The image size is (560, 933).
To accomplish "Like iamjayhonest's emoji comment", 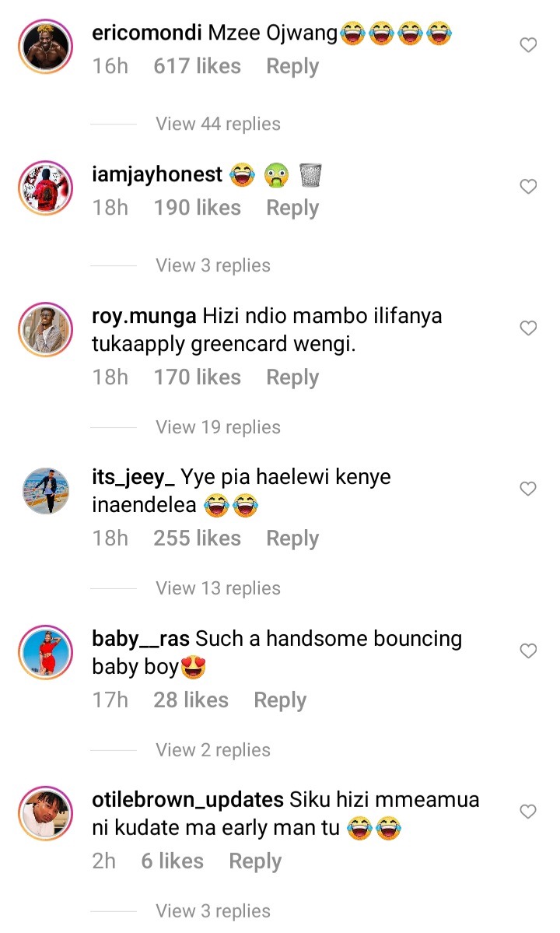I will pyautogui.click(x=528, y=187).
